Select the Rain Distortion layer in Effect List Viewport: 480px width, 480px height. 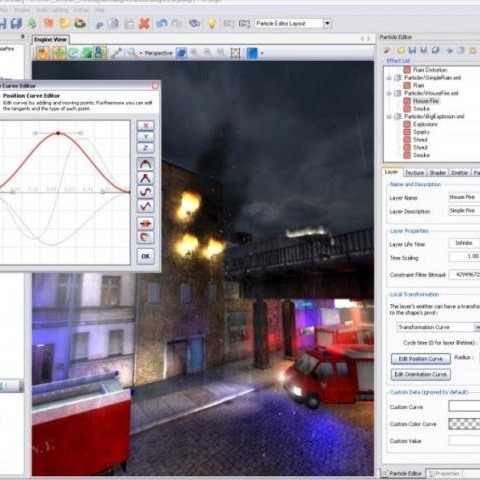pos(430,70)
